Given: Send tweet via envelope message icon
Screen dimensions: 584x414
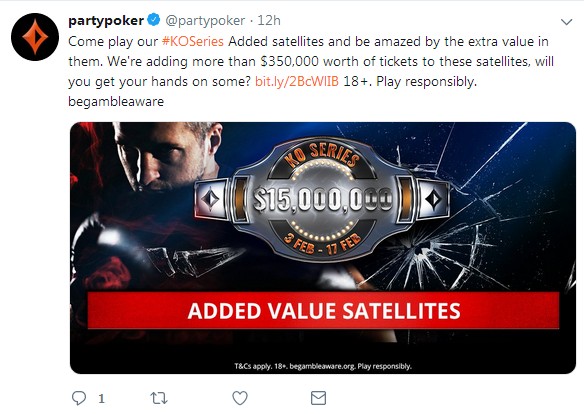Looking at the screenshot, I should [x=318, y=398].
